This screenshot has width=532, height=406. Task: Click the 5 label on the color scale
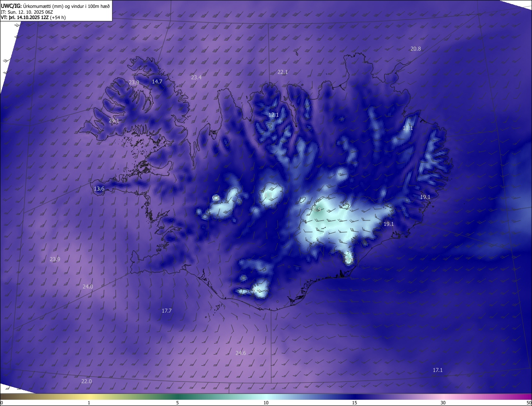point(177,403)
